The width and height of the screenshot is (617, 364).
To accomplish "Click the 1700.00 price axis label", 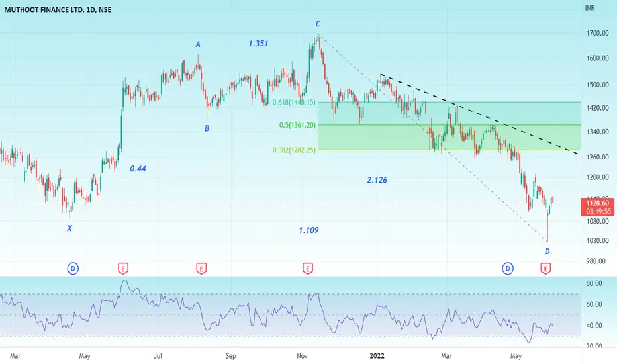I will [597, 34].
